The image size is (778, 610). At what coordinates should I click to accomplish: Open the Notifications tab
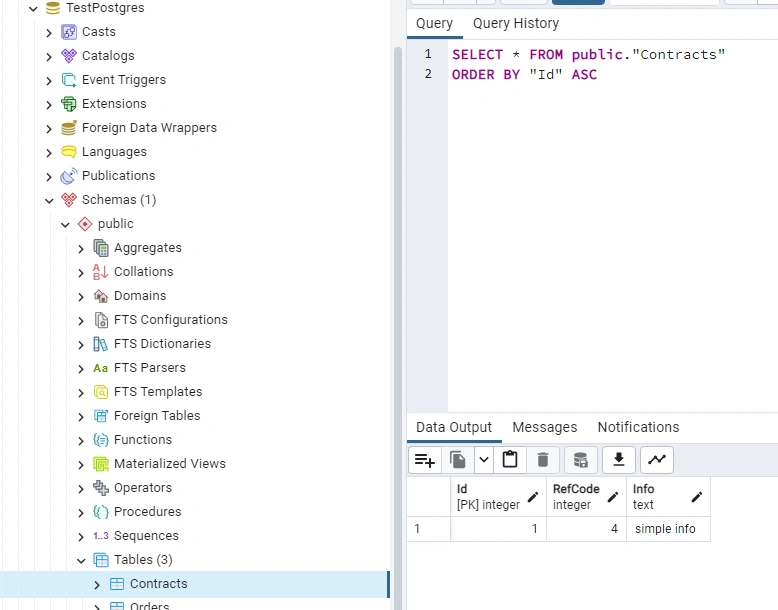[x=638, y=427]
